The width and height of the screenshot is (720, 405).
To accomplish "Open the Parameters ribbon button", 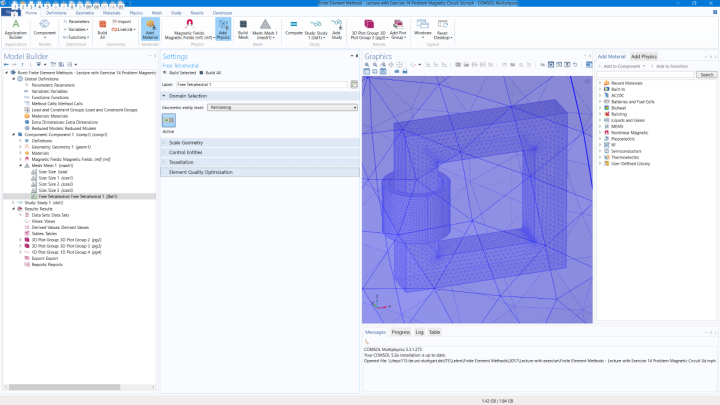I will coord(77,22).
